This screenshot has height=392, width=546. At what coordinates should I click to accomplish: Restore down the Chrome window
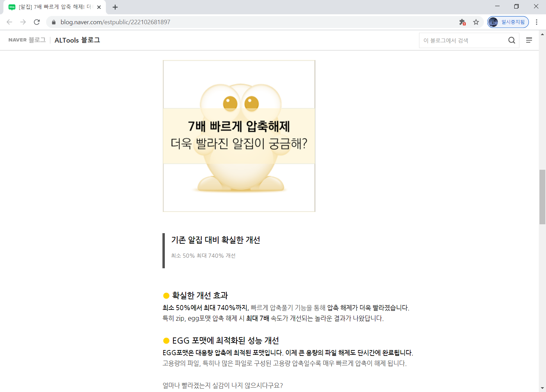(516, 6)
